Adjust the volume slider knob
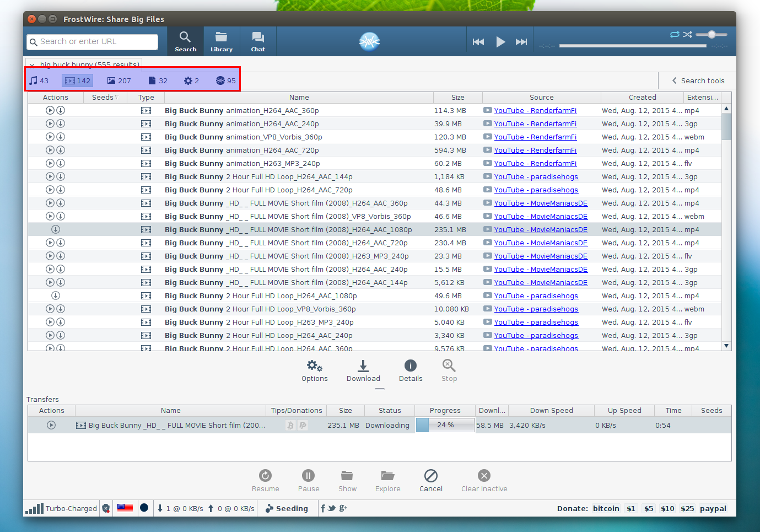Screen dimensions: 760x532 point(712,34)
